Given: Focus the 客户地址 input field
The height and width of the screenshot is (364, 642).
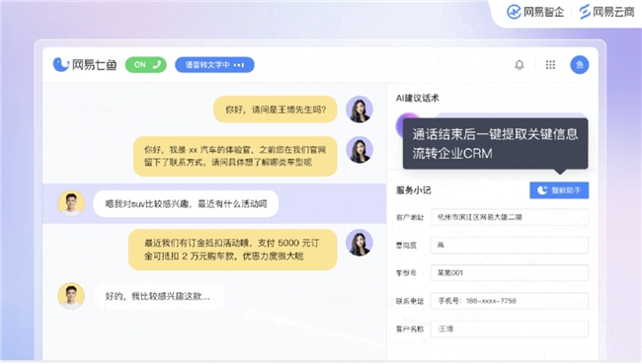Looking at the screenshot, I should [510, 217].
